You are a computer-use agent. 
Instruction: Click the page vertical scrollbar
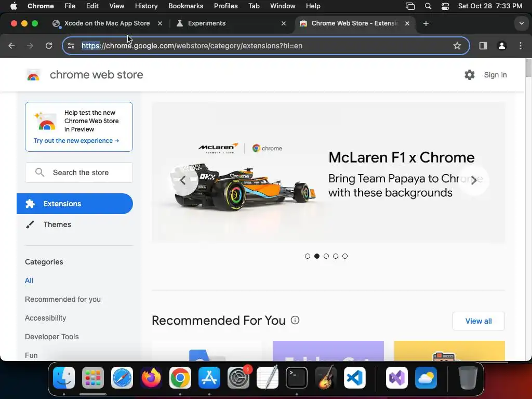[528, 68]
